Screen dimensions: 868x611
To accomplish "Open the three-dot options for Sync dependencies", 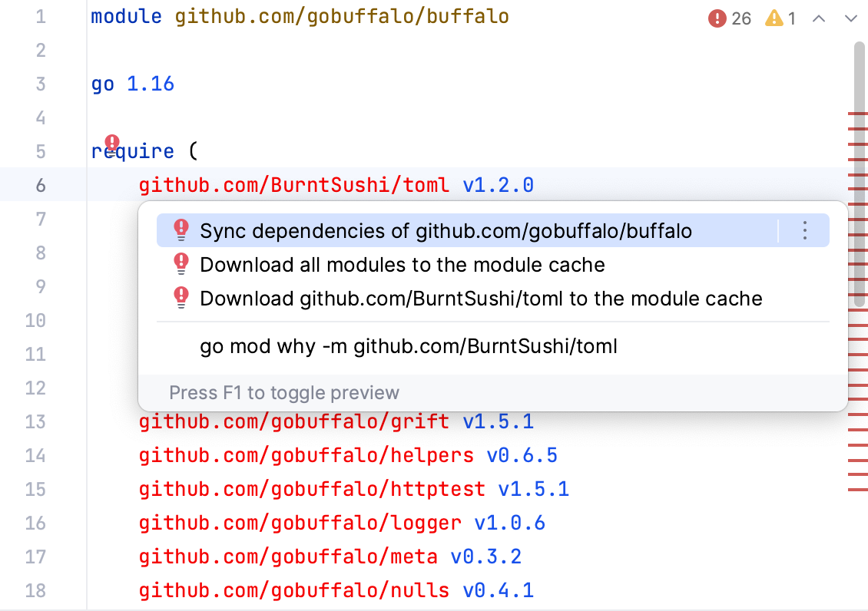I will point(805,230).
